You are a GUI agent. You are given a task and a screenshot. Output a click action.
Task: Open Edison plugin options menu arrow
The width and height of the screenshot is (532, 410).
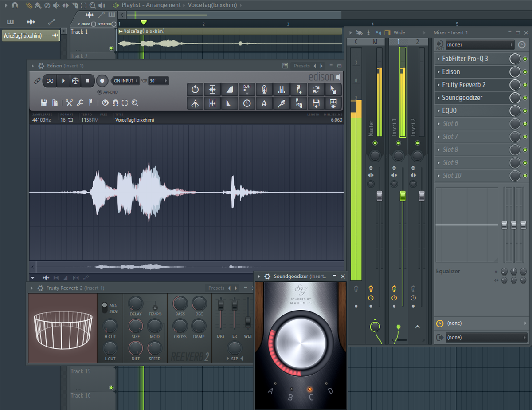[32, 66]
